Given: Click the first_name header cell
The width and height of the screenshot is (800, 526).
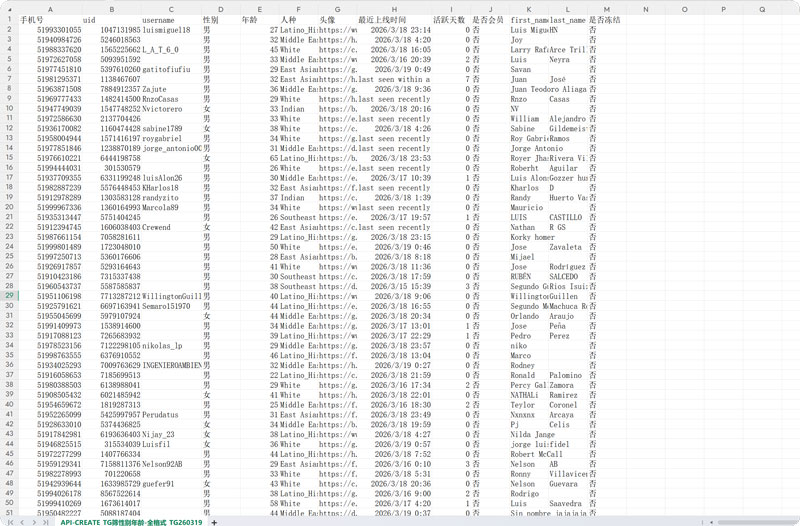Looking at the screenshot, I should point(529,20).
